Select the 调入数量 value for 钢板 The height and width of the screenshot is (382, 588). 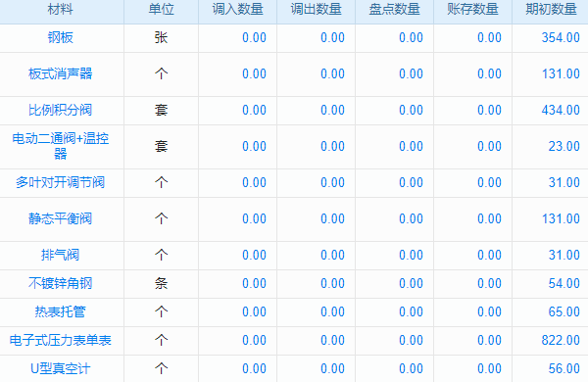[x=254, y=37]
